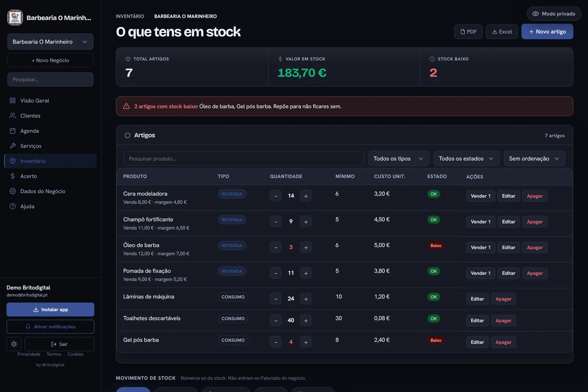This screenshot has height=392, width=588.
Task: Decrease Gel pós barba quantity
Action: click(276, 342)
